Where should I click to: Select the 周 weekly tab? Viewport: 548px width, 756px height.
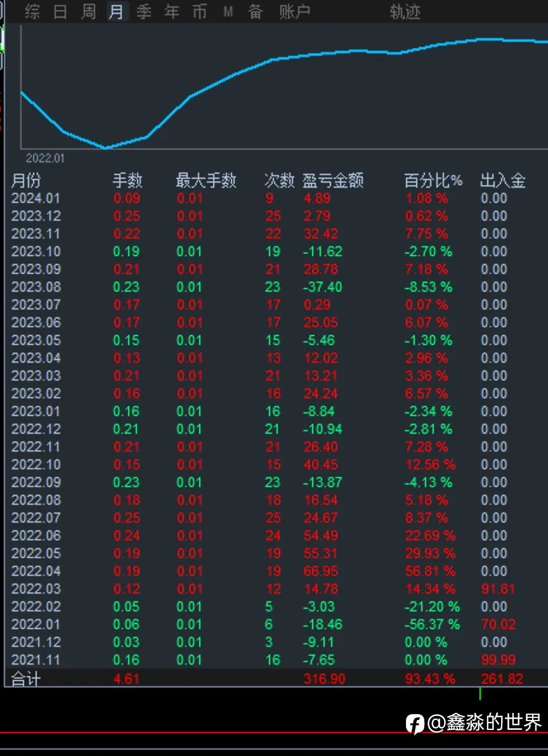click(88, 11)
